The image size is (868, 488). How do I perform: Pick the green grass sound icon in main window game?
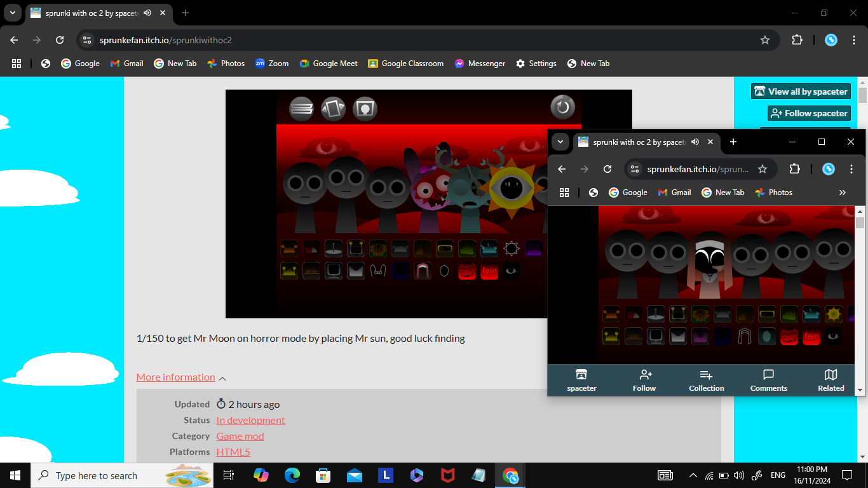[467, 248]
